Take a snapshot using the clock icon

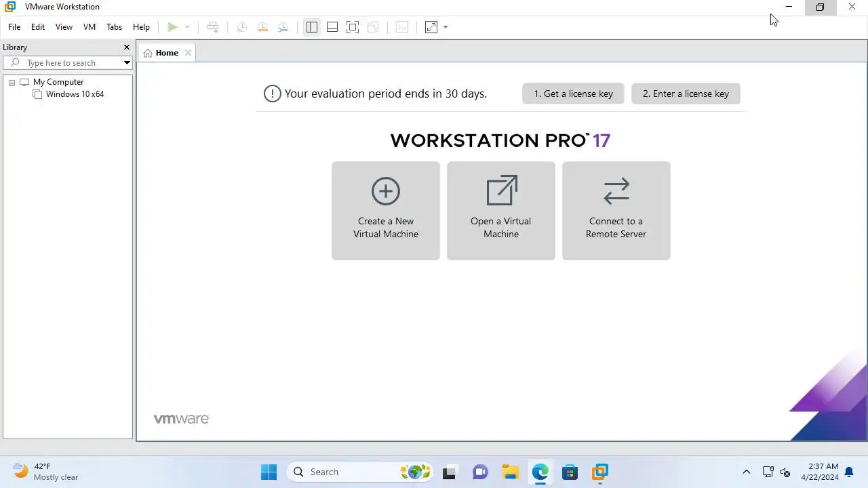(x=241, y=27)
